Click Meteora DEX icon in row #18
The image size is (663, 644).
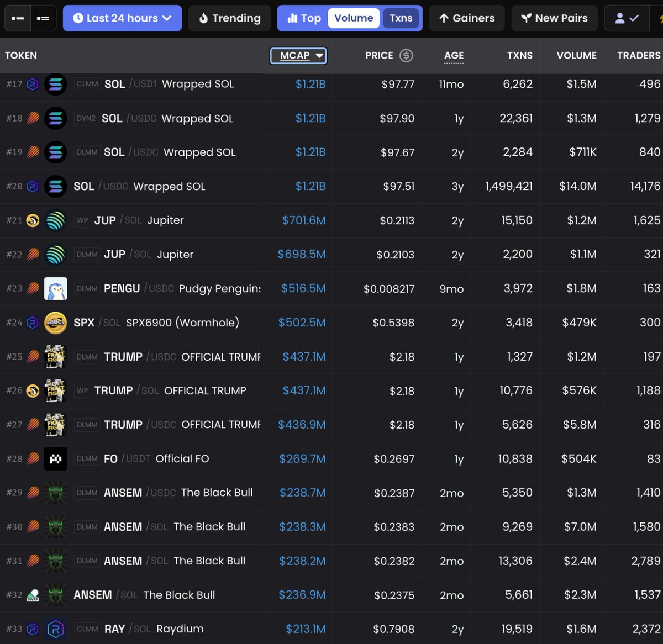[x=33, y=118]
